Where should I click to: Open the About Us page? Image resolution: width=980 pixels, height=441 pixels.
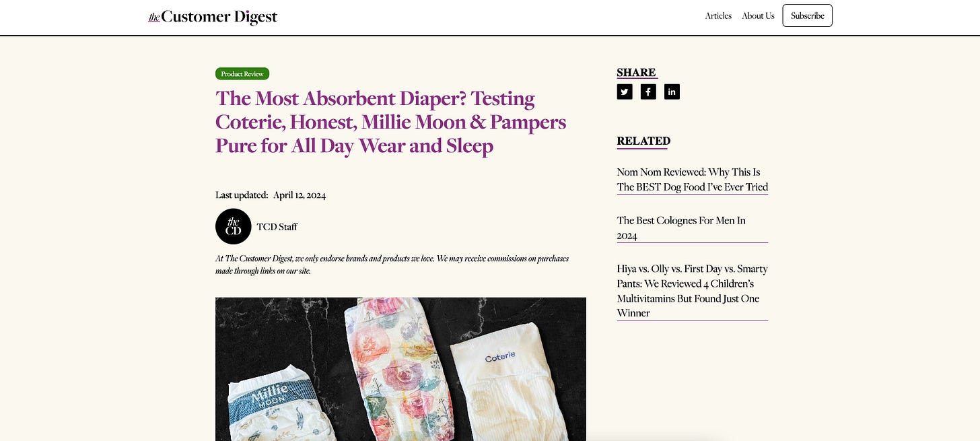click(758, 16)
